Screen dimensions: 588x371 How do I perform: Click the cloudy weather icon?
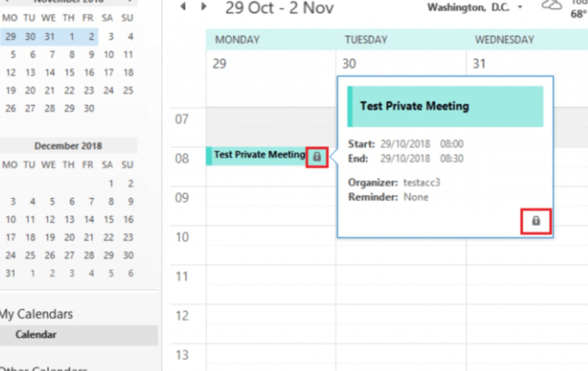click(551, 6)
